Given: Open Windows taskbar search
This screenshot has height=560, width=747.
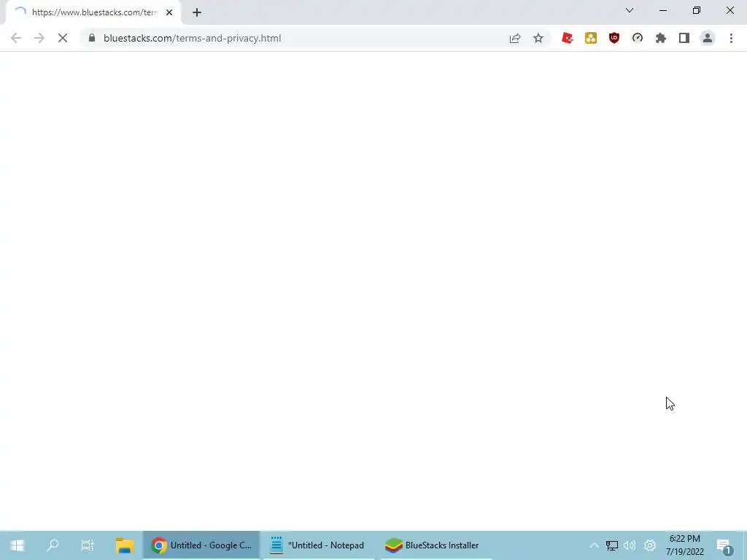Looking at the screenshot, I should (53, 545).
